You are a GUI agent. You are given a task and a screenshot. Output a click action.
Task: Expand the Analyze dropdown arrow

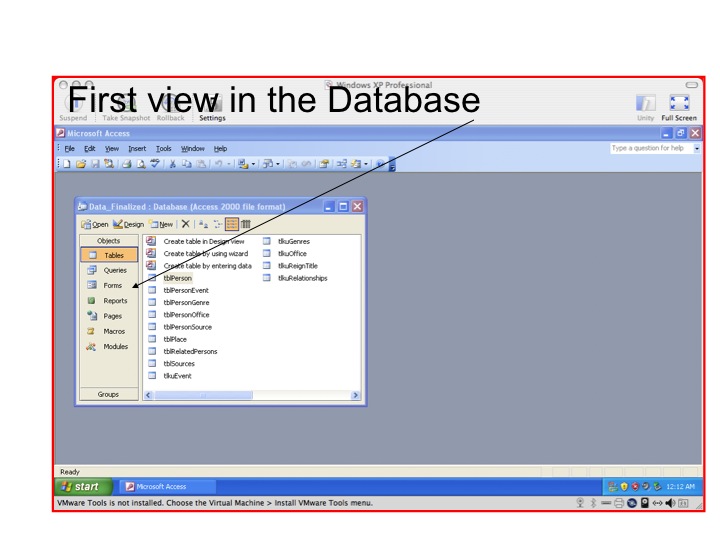click(x=278, y=164)
